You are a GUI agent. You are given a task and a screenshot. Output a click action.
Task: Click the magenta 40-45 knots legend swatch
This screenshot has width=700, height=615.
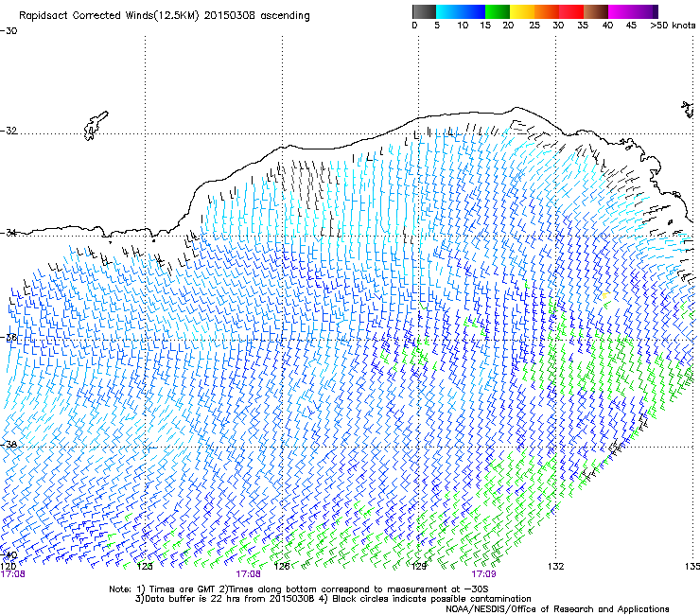click(621, 11)
